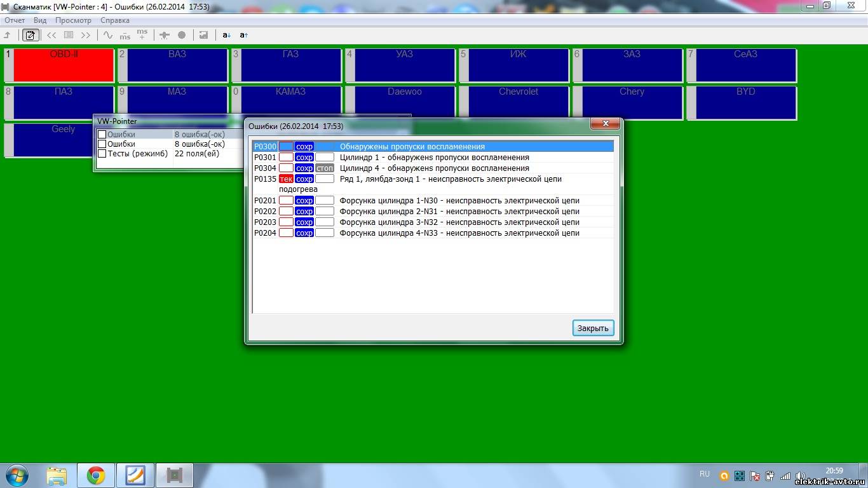This screenshot has width=868, height=488.
Task: Click the double right chevron toolbar icon
Action: tap(86, 35)
